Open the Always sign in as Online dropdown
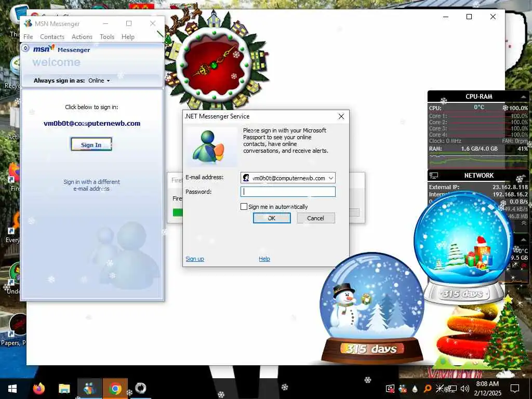This screenshot has height=399, width=532. coord(99,81)
